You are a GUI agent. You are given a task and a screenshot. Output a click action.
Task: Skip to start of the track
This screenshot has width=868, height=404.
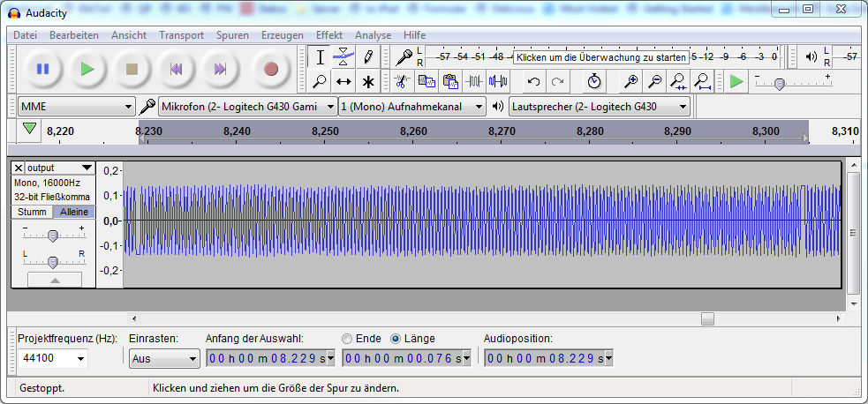coord(176,69)
